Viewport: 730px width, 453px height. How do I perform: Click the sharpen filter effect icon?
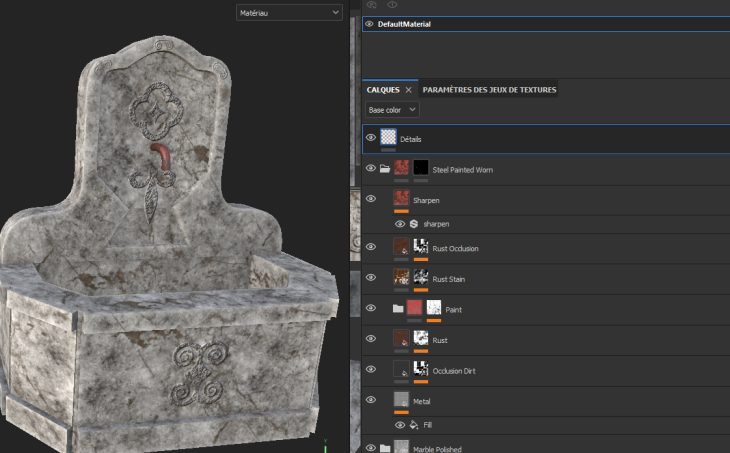413,224
